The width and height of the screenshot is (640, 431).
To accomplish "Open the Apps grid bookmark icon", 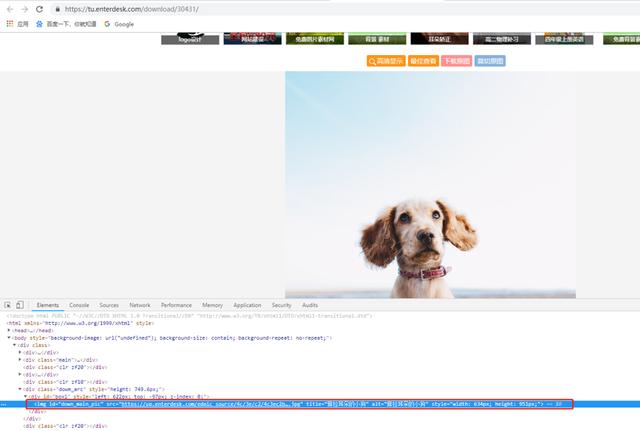I will click(x=10, y=24).
